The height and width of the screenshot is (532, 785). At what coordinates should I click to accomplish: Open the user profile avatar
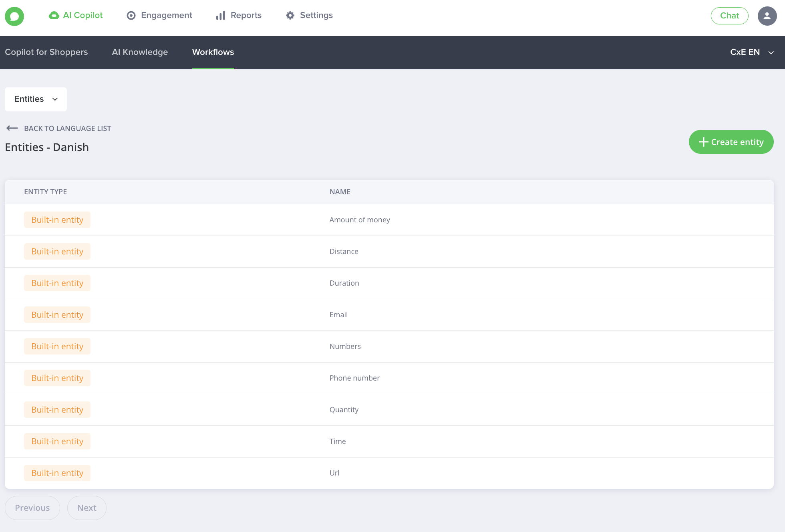click(x=767, y=16)
